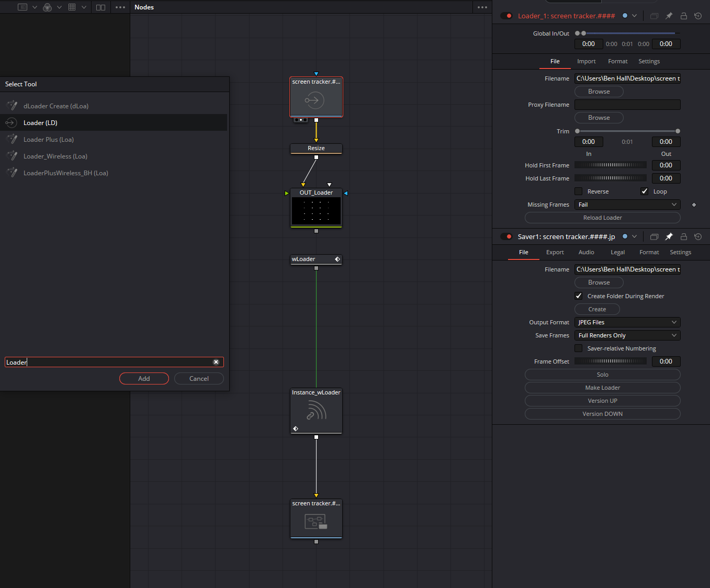710x588 pixels.
Task: Clear the Loader search text with X
Action: pos(216,362)
